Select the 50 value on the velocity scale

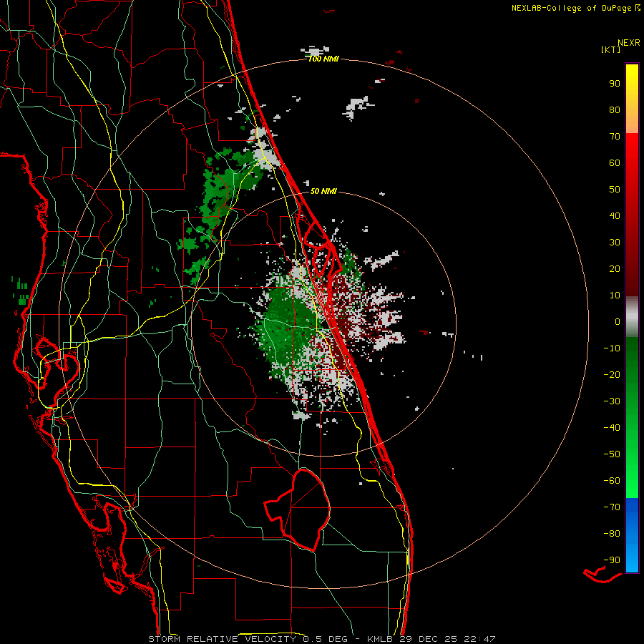pos(615,190)
